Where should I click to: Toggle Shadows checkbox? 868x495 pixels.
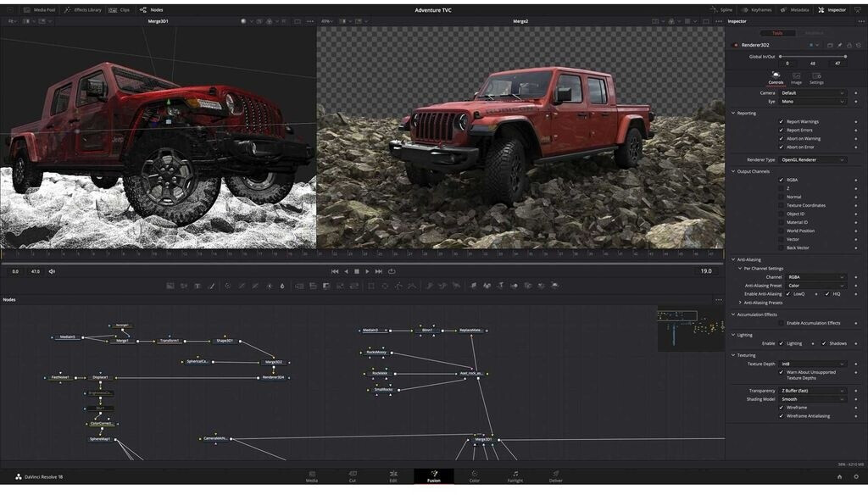[x=824, y=343]
